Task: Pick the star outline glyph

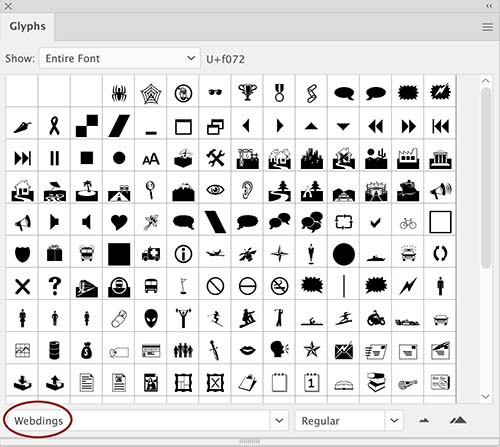Action: (311, 350)
